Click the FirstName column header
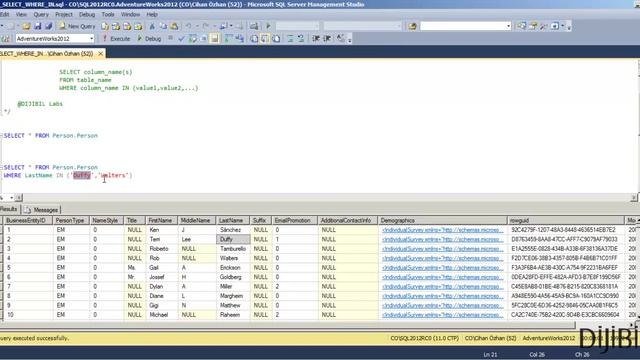Viewport: 640px width, 360px height. tap(160, 220)
